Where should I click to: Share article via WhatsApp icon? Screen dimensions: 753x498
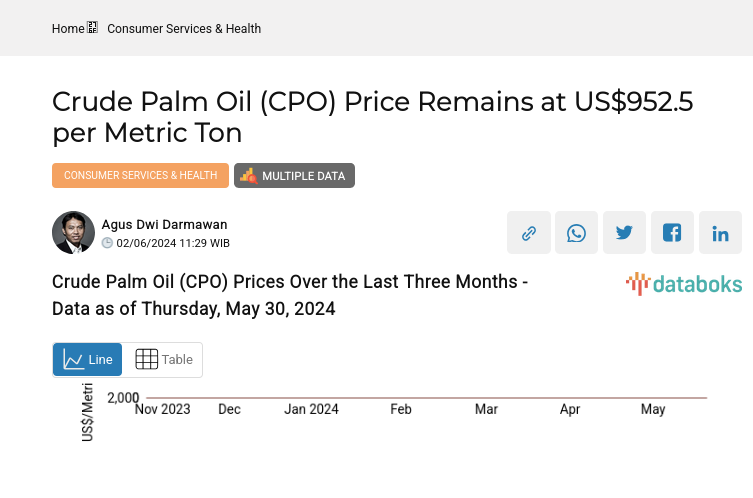point(576,233)
